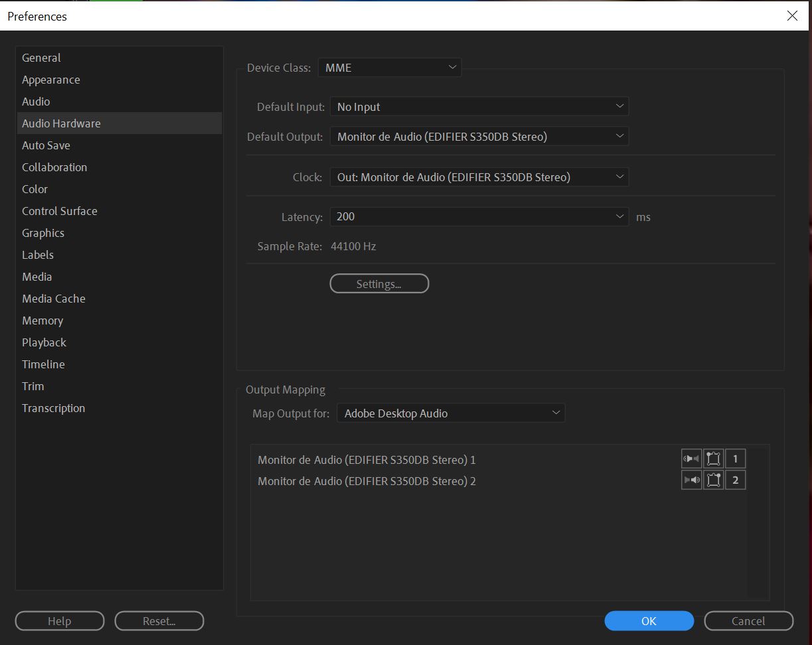
Task: Click the channel number 1 badge
Action: (x=735, y=458)
